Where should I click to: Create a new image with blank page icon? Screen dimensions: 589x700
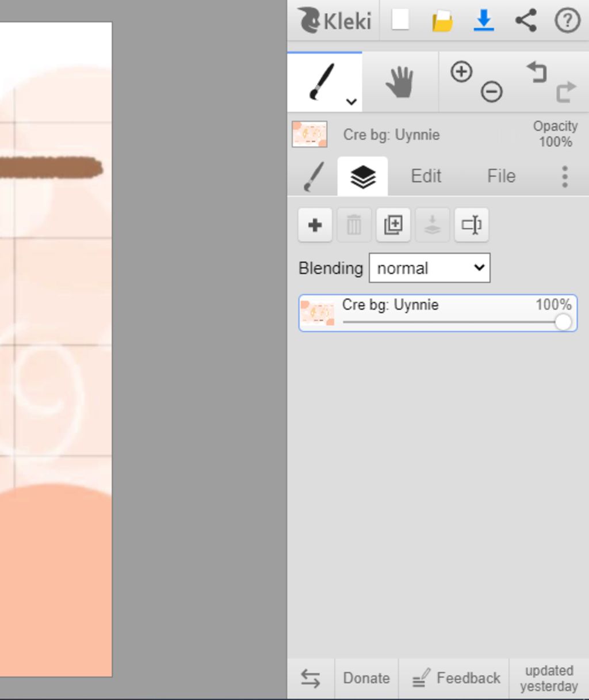(x=400, y=20)
